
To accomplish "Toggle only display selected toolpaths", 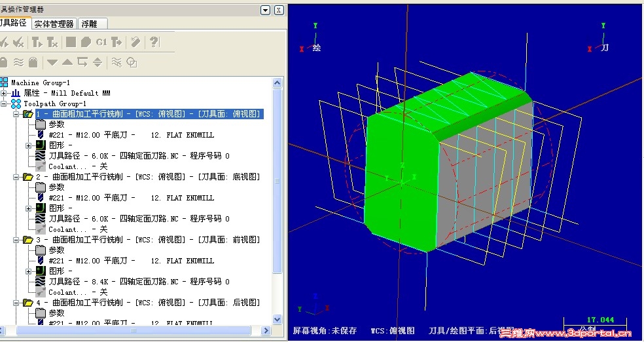I will tap(116, 62).
